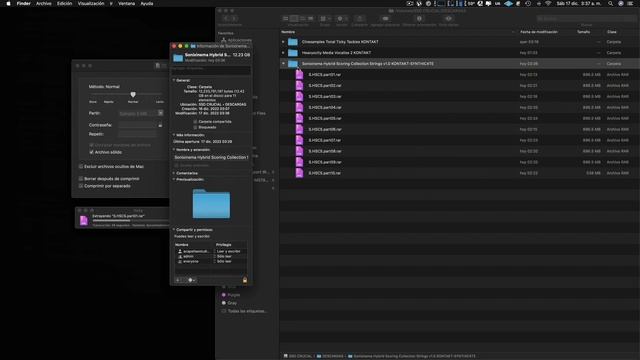Click the Heavyocity Media Vocalise 2 folder icon
Viewport: 640px width, 360px height.
293,53
